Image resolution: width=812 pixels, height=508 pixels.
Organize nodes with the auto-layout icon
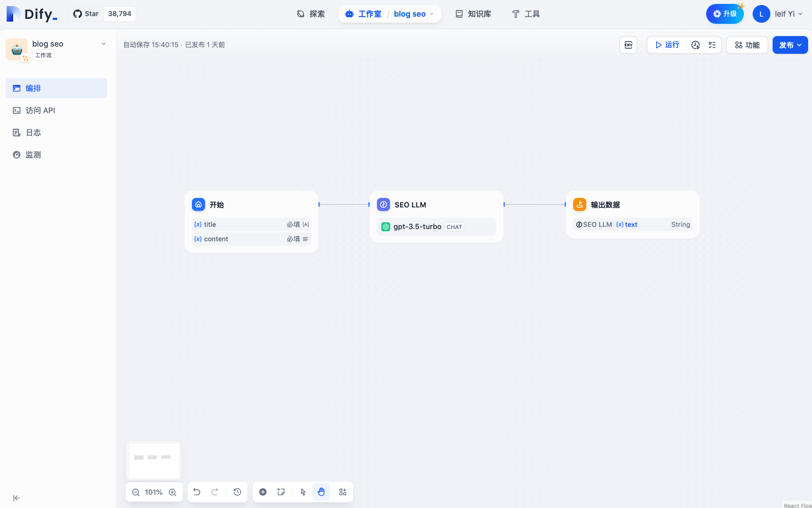pyautogui.click(x=343, y=492)
